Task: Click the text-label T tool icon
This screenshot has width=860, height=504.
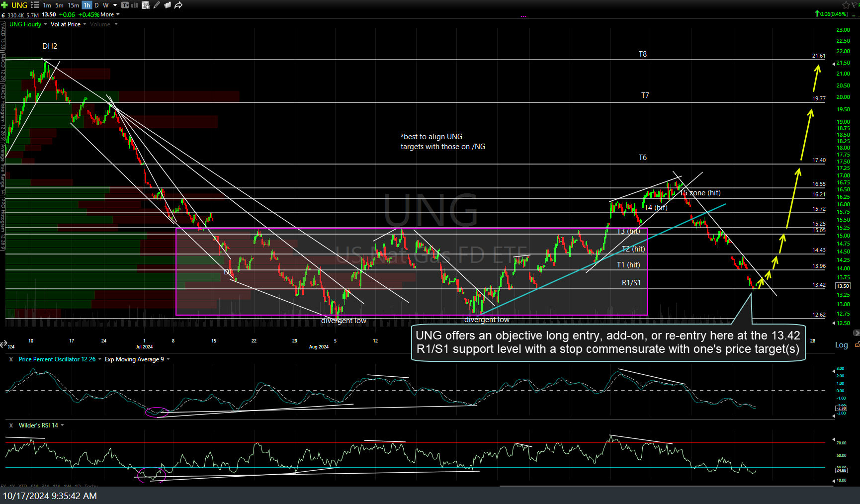Action: (x=125, y=5)
